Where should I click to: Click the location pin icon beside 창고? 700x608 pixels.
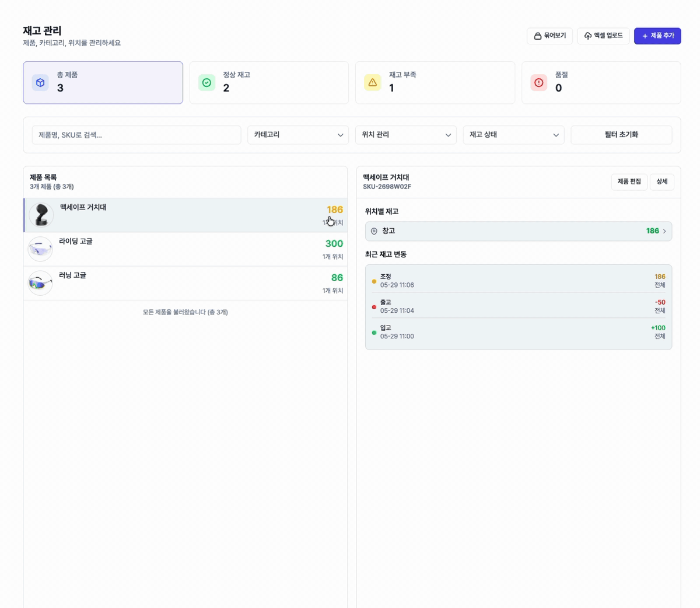[x=374, y=232]
